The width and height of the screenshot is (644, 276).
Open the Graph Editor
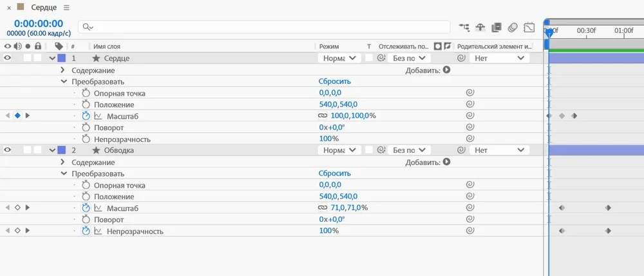[529, 27]
